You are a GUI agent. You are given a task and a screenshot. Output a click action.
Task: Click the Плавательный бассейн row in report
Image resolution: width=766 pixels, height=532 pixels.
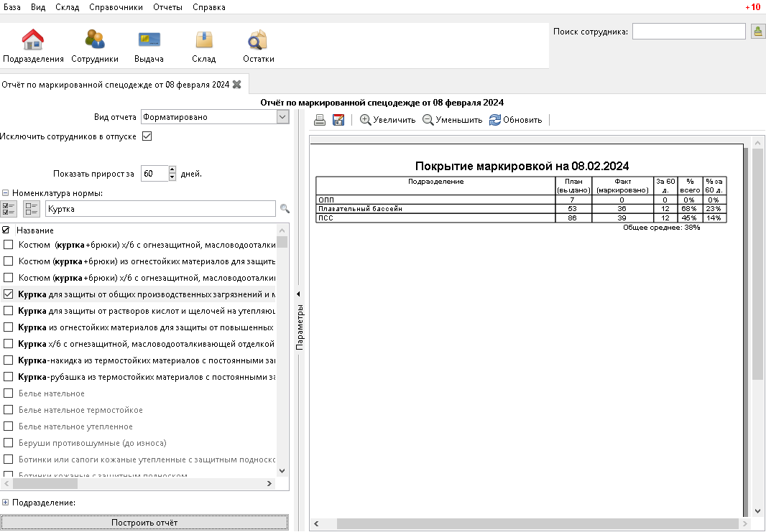tap(521, 208)
